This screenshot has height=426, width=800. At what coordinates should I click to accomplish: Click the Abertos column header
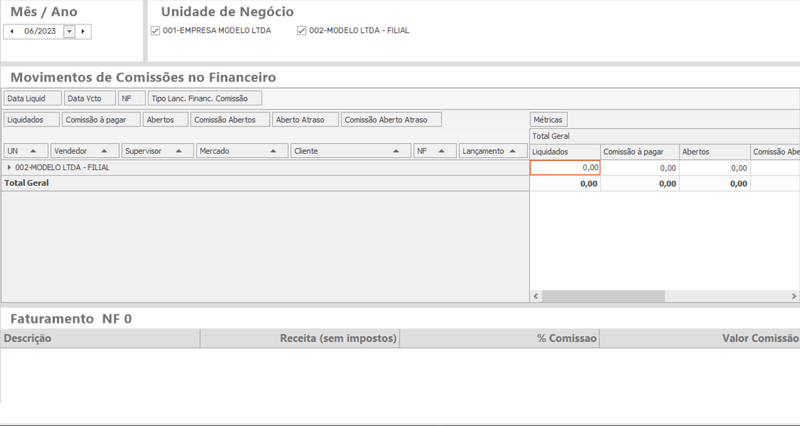(715, 152)
